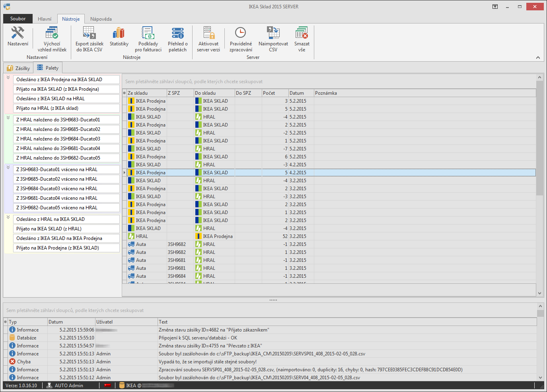Click application icon in title bar
The image size is (547, 392).
click(7, 6)
